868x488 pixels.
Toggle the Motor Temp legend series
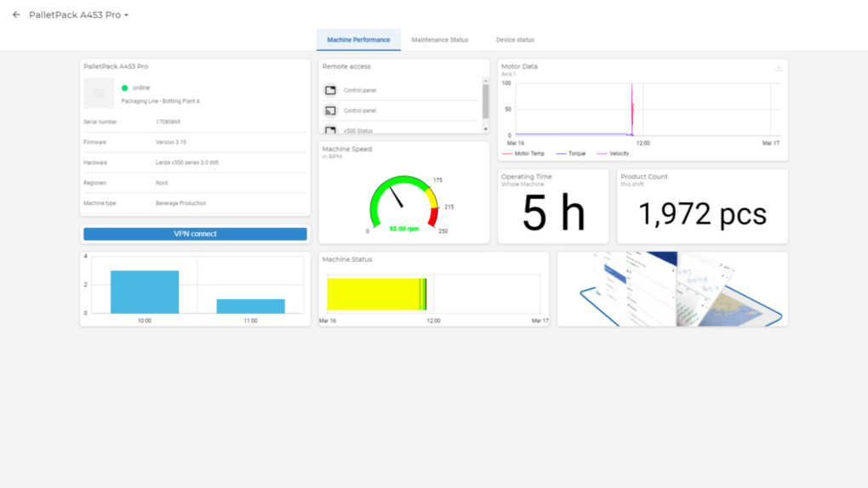pos(524,154)
